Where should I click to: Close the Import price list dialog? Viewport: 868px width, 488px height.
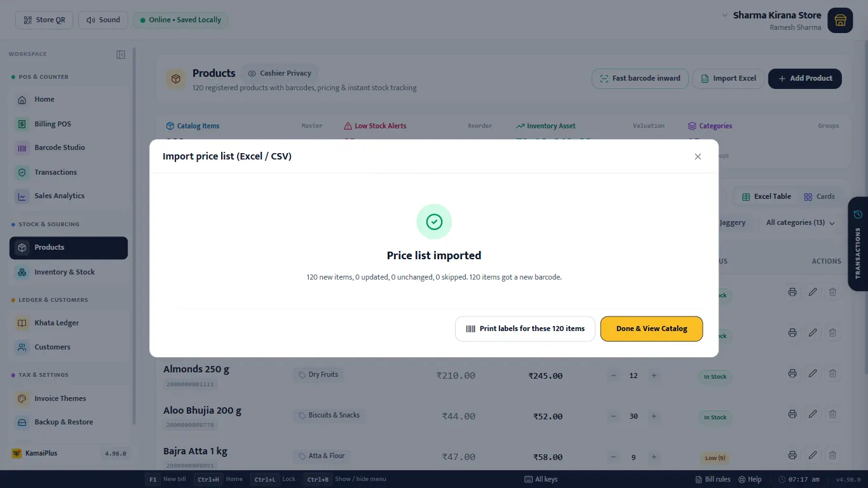[x=698, y=156]
